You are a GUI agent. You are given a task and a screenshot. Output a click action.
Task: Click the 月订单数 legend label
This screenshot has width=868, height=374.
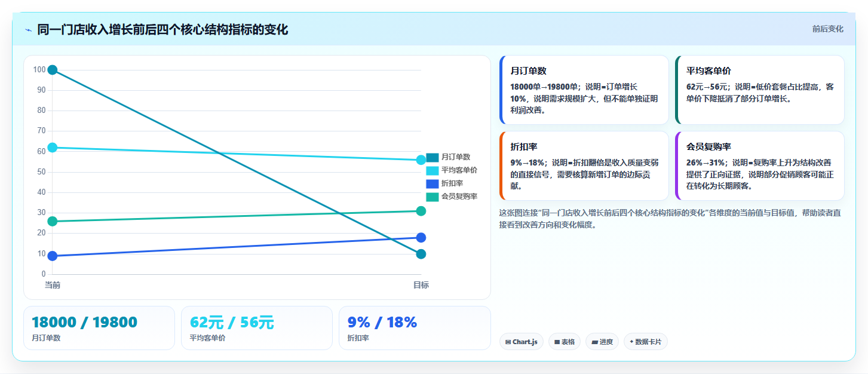[456, 157]
